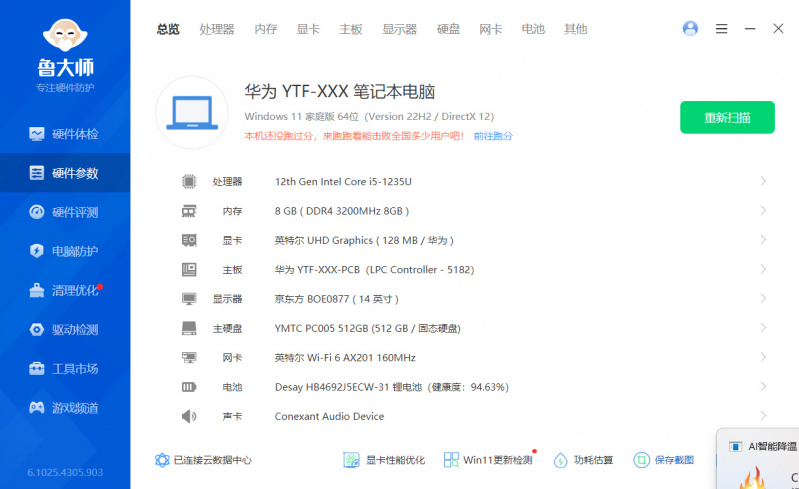This screenshot has height=489, width=799.
Task: Open 显卡性能优化 tool
Action: coord(384,460)
